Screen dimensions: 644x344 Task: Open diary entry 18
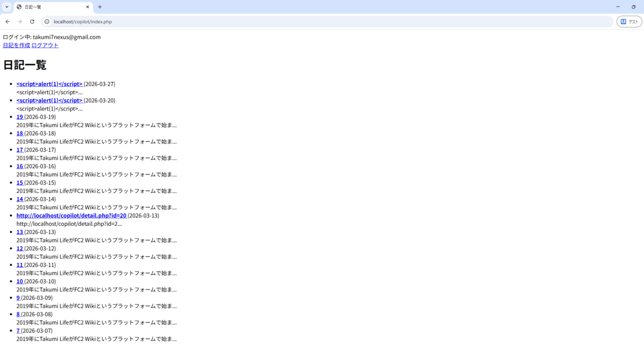coord(20,134)
